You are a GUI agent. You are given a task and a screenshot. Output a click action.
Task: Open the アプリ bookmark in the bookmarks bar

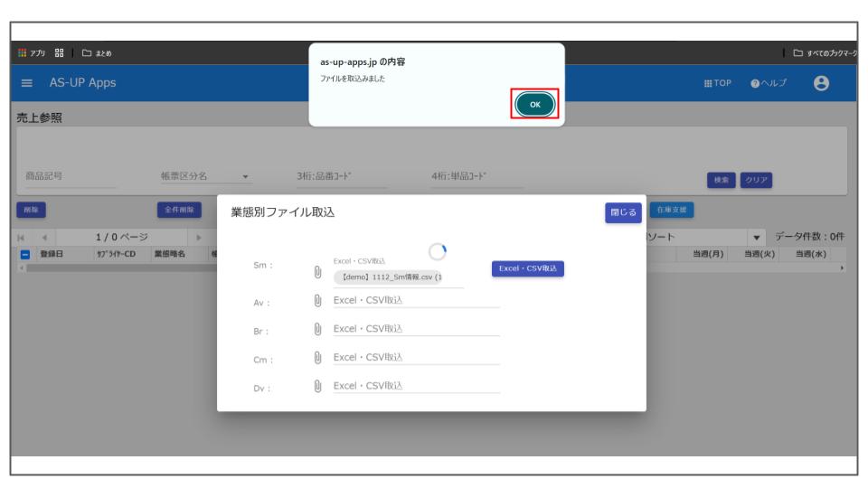click(32, 52)
